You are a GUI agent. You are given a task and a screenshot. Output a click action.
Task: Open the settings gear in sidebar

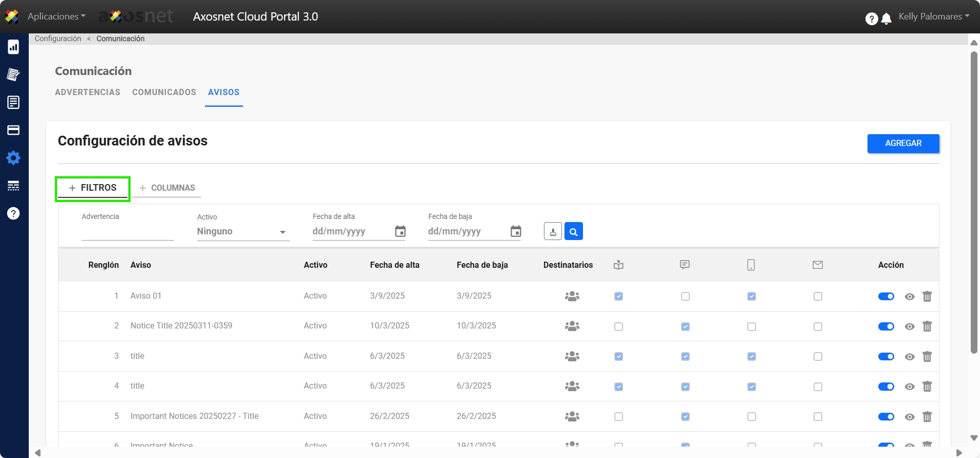13,158
